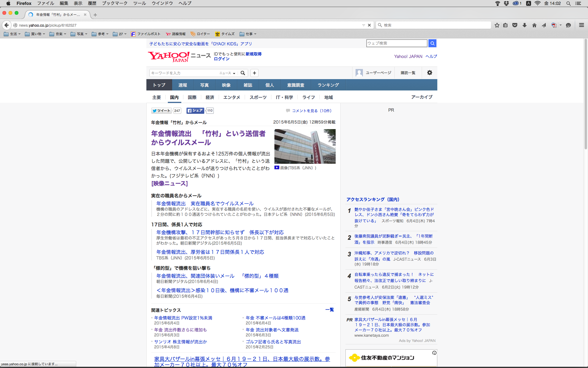
Task: Stop page loading with the X button
Action: point(369,25)
